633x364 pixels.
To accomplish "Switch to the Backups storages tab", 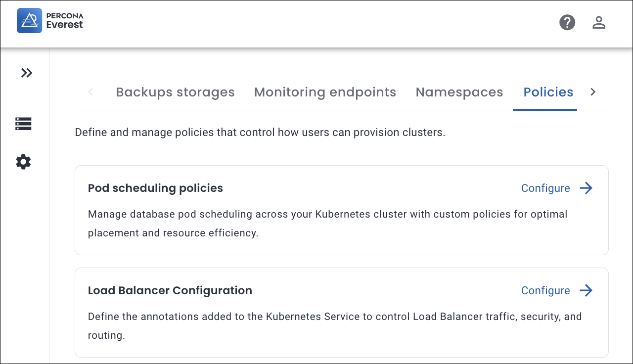I will click(175, 92).
